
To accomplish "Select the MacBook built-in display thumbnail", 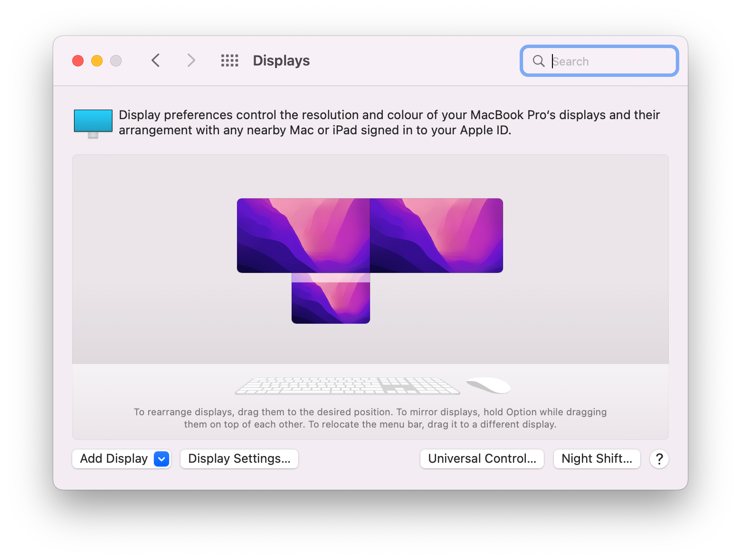I will [x=331, y=299].
